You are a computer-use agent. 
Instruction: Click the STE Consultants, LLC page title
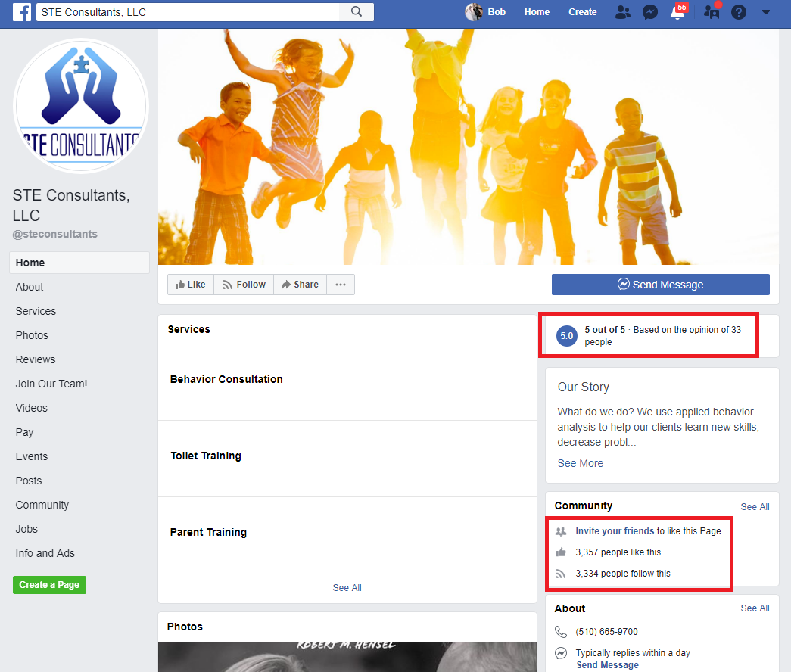coord(71,205)
